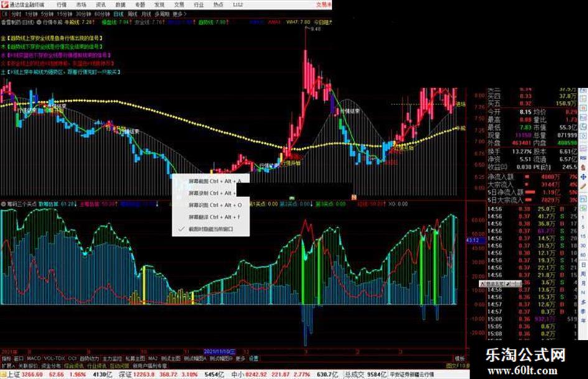Select CCI indicator tab
The height and width of the screenshot is (379, 588).
point(72,358)
